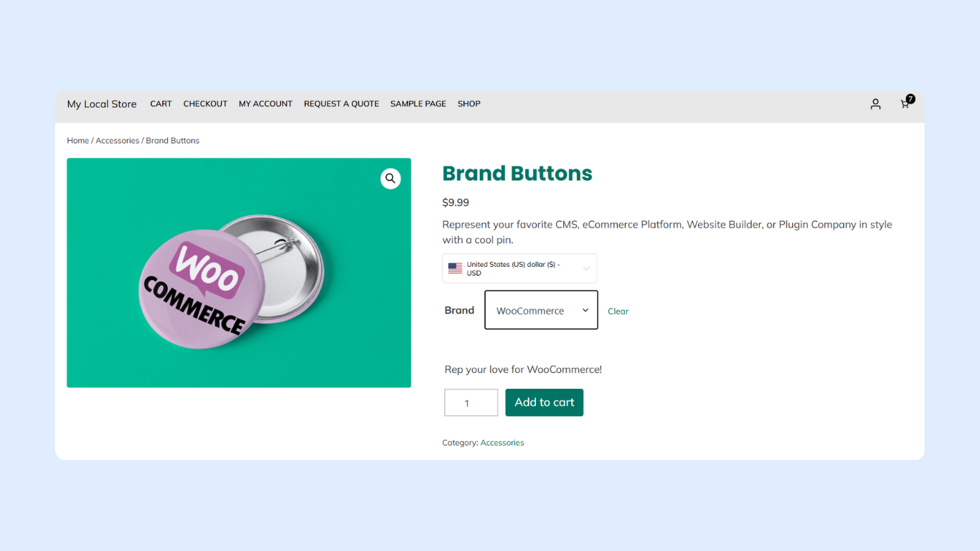Navigate to the SHOP menu item

tap(468, 104)
